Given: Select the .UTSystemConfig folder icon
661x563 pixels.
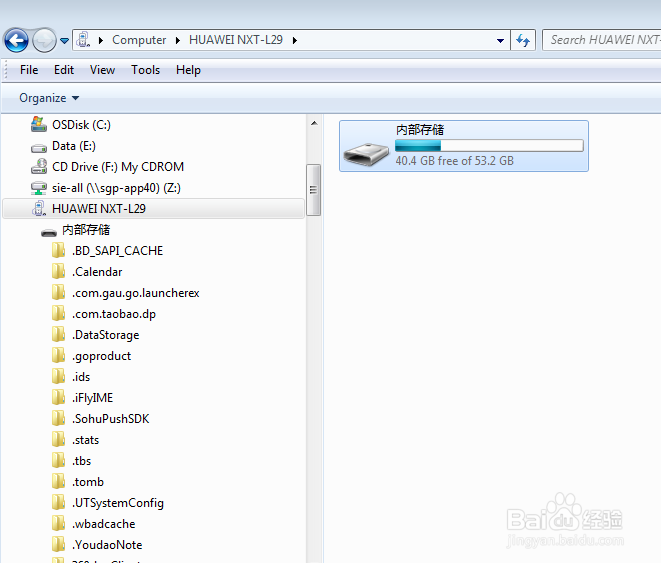Looking at the screenshot, I should (x=59, y=503).
